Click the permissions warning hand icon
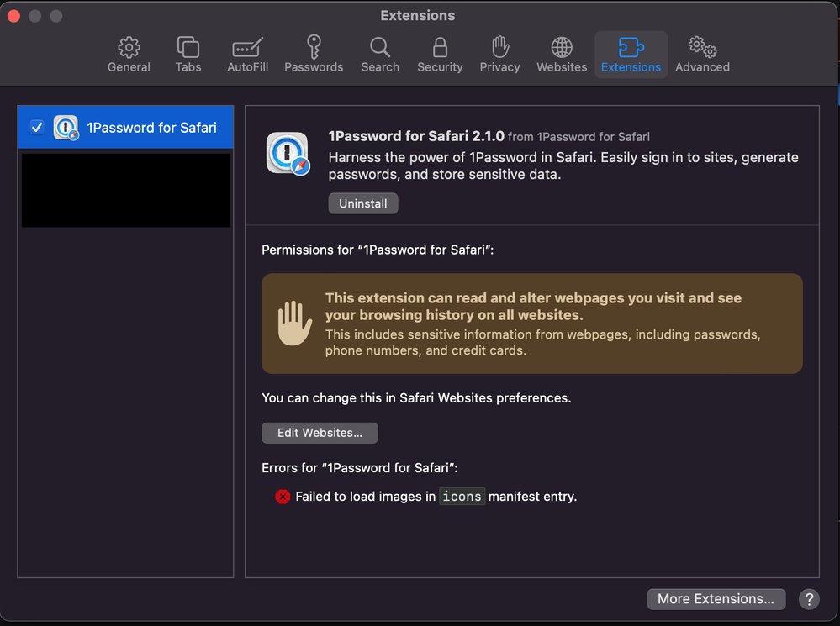Screen dimensions: 840x626 tap(294, 324)
